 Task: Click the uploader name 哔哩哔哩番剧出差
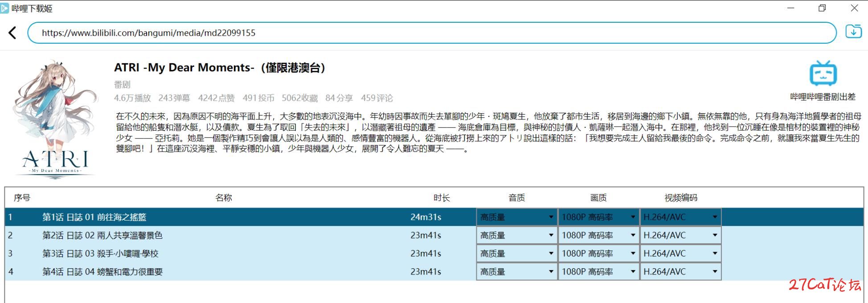(x=823, y=97)
